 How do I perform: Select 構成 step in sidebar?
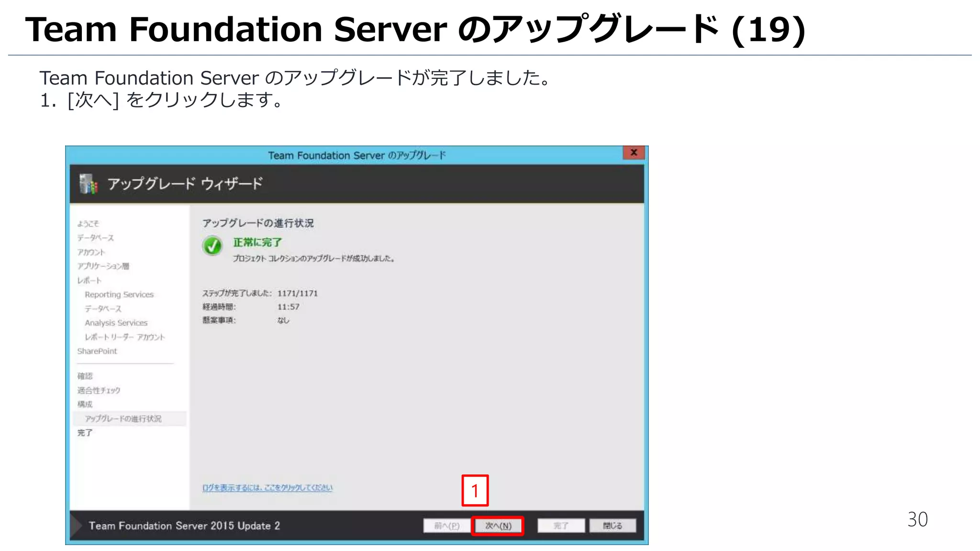point(85,404)
